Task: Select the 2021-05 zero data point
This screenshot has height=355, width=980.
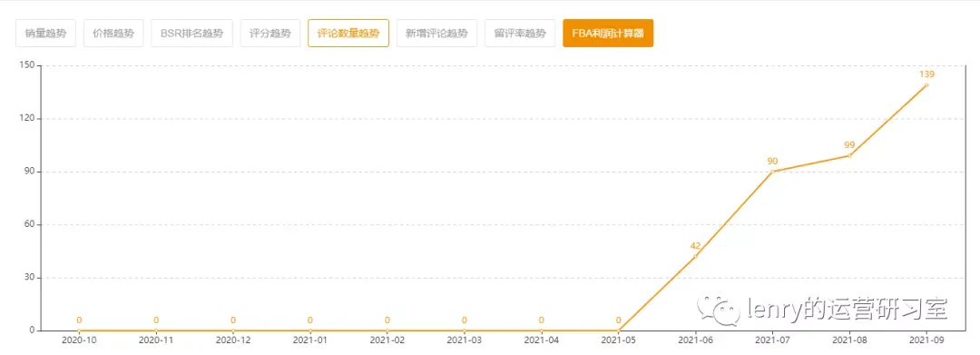Action: (x=618, y=330)
